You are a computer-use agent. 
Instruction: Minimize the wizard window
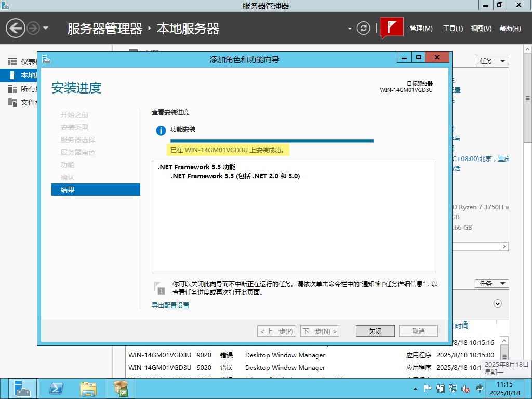404,57
